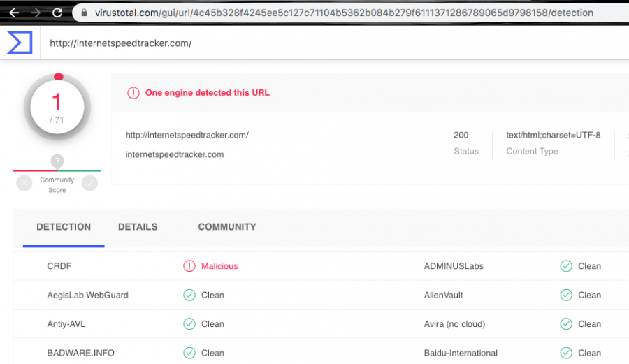Click the http://internetspeedtracker.com/ URL in summary

187,135
